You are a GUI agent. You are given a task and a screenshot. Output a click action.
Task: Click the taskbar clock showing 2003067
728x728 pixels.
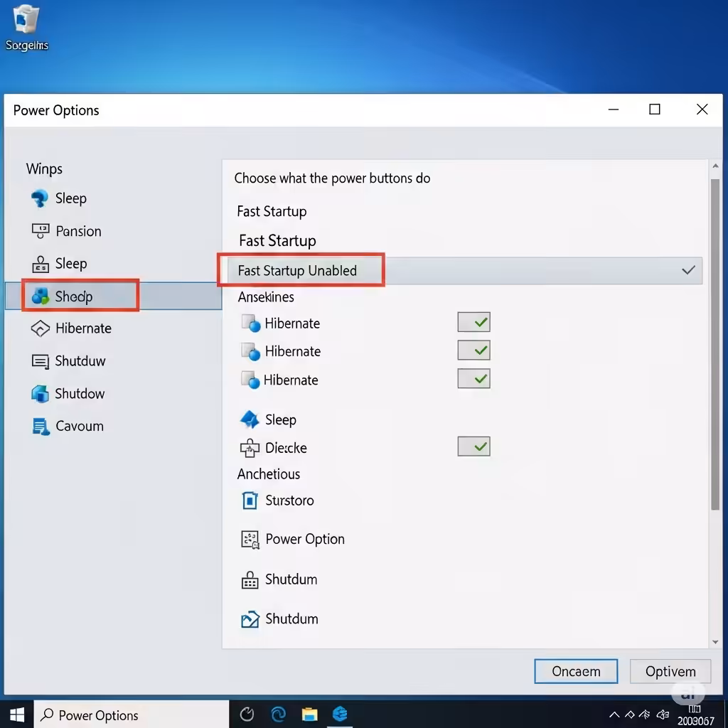click(x=695, y=715)
